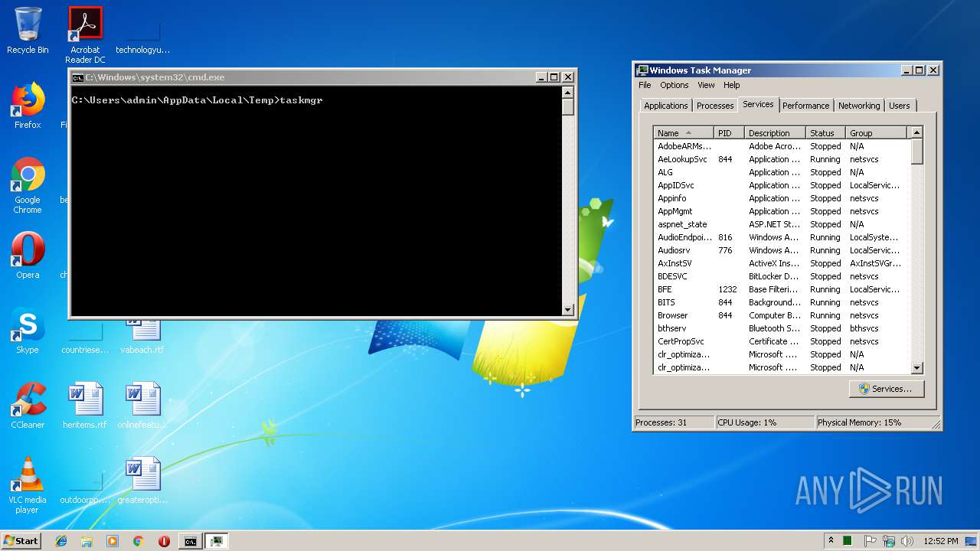Select the AppIDSvc service row
Viewport: 980px width, 551px height.
(782, 185)
